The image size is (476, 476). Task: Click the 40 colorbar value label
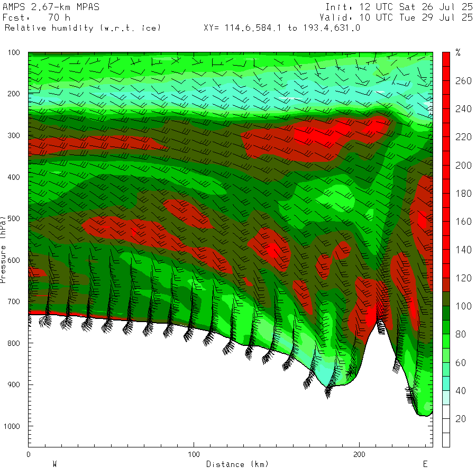click(x=461, y=391)
